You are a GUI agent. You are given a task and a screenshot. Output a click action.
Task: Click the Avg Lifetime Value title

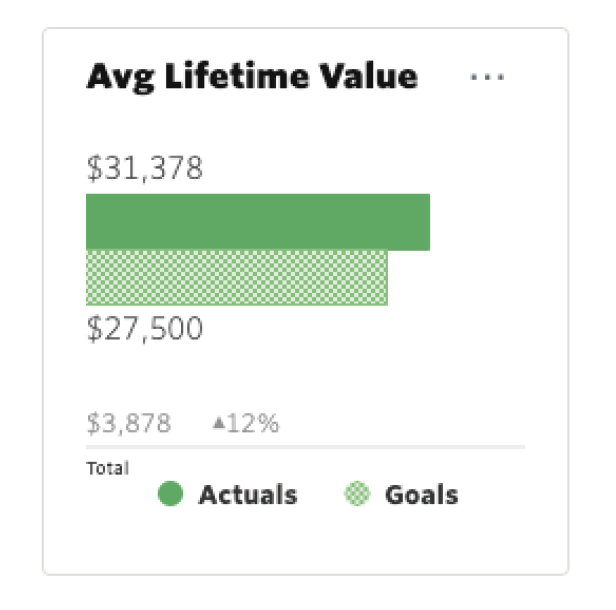(x=252, y=77)
